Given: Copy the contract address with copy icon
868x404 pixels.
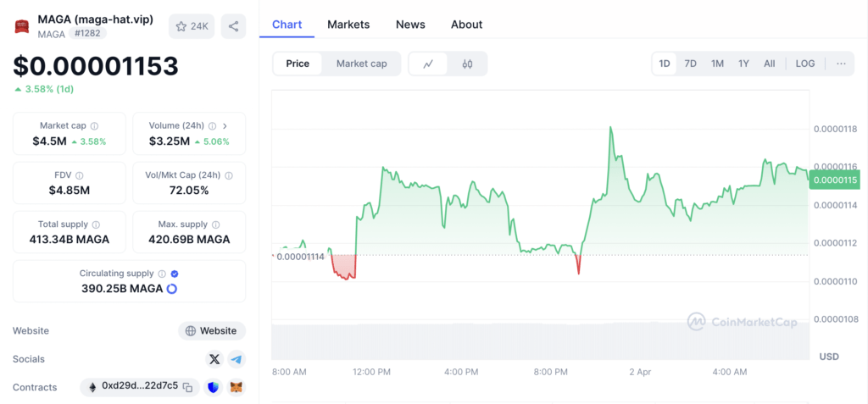Looking at the screenshot, I should [x=188, y=387].
